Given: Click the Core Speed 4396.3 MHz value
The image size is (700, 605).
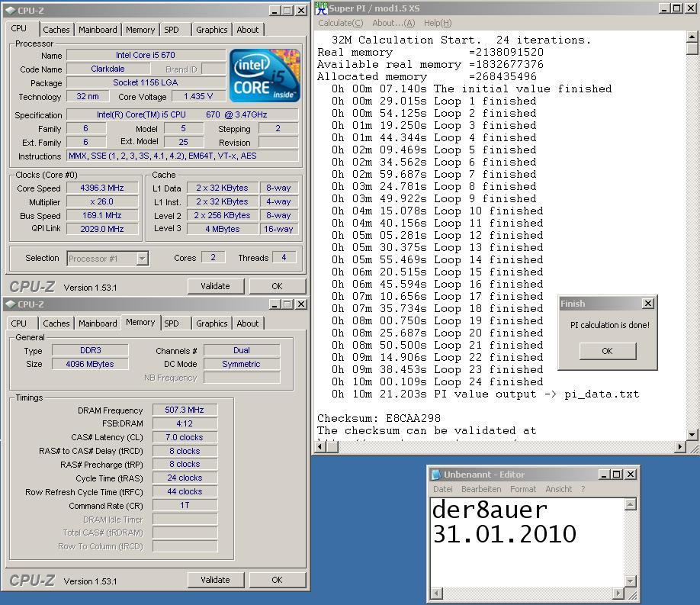Looking at the screenshot, I should (x=102, y=188).
